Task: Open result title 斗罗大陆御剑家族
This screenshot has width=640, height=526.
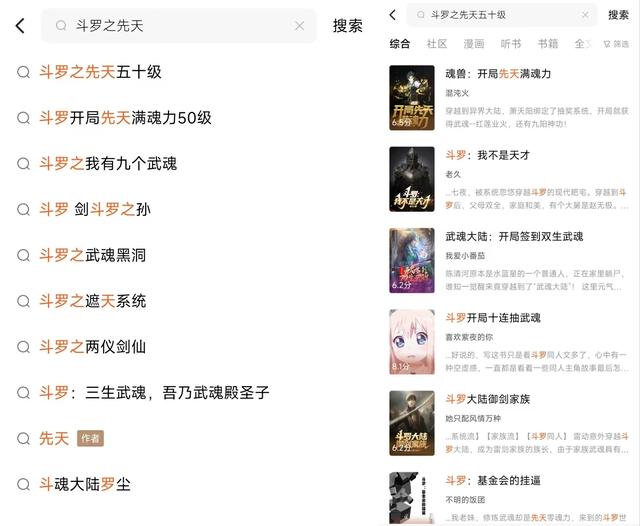Action: tap(488, 399)
